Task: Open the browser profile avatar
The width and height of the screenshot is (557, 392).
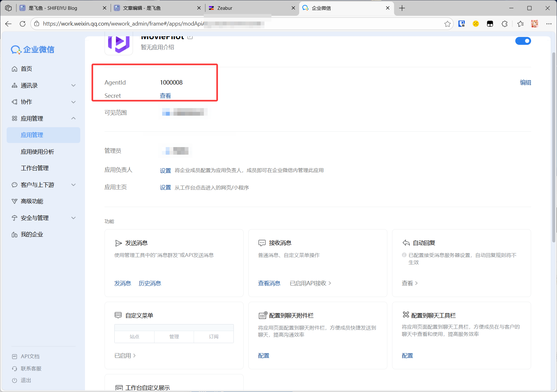Action: [x=535, y=24]
